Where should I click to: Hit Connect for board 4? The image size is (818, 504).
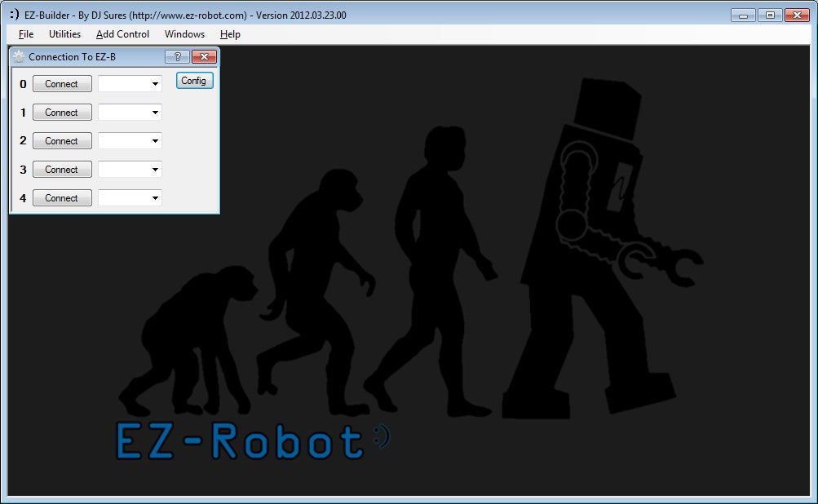click(x=62, y=198)
